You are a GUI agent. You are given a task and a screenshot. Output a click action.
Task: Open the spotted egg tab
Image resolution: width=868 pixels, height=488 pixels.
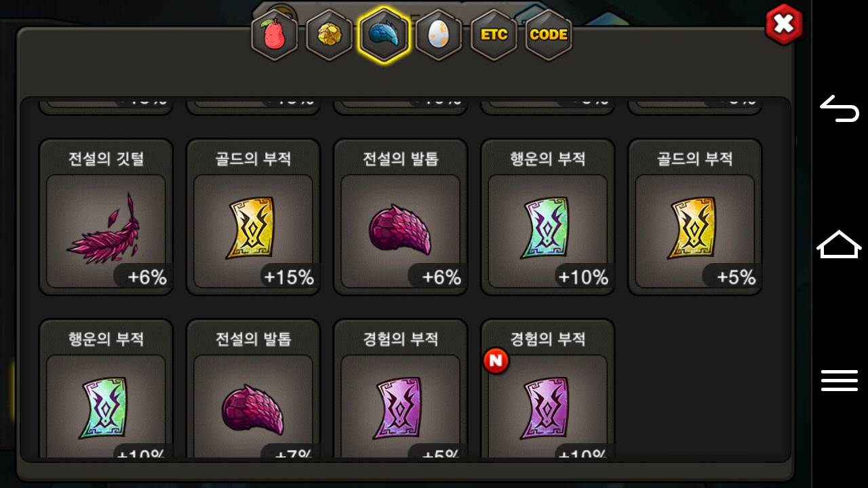coord(439,35)
